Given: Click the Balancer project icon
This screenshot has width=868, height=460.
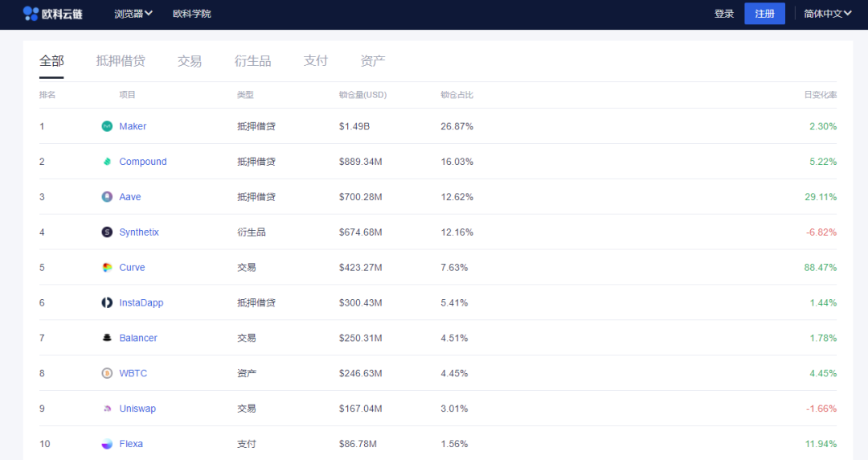Looking at the screenshot, I should [107, 338].
